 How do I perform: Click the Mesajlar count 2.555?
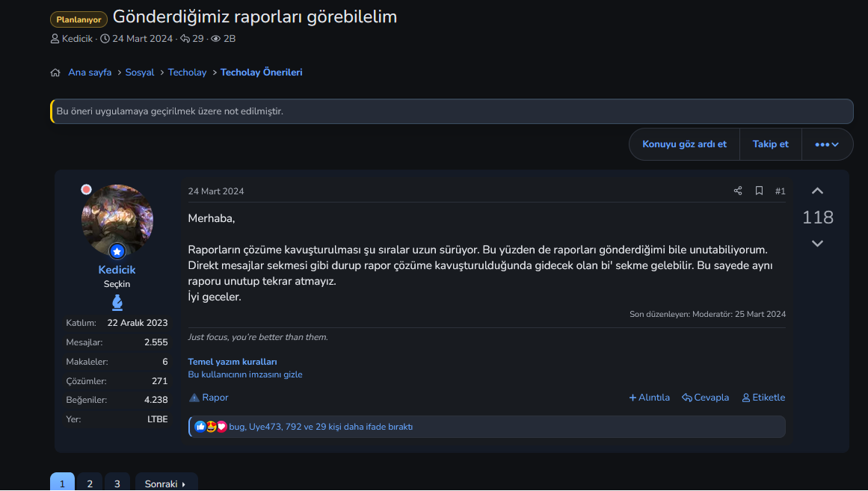coord(156,342)
